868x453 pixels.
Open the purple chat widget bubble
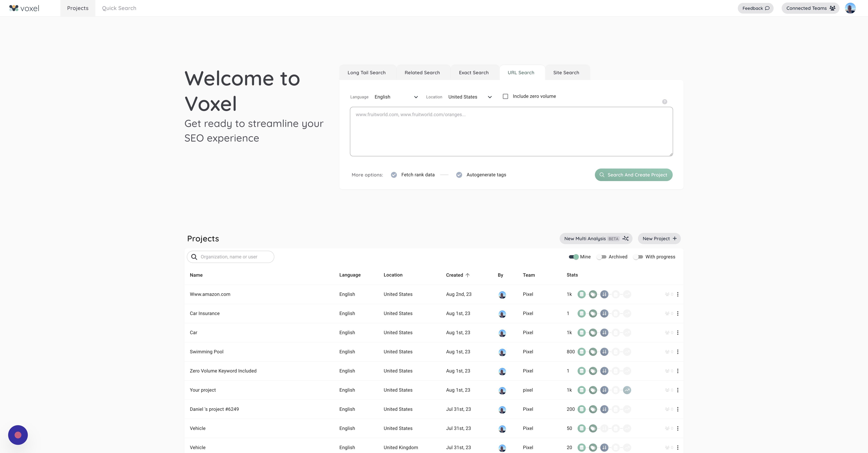[18, 435]
